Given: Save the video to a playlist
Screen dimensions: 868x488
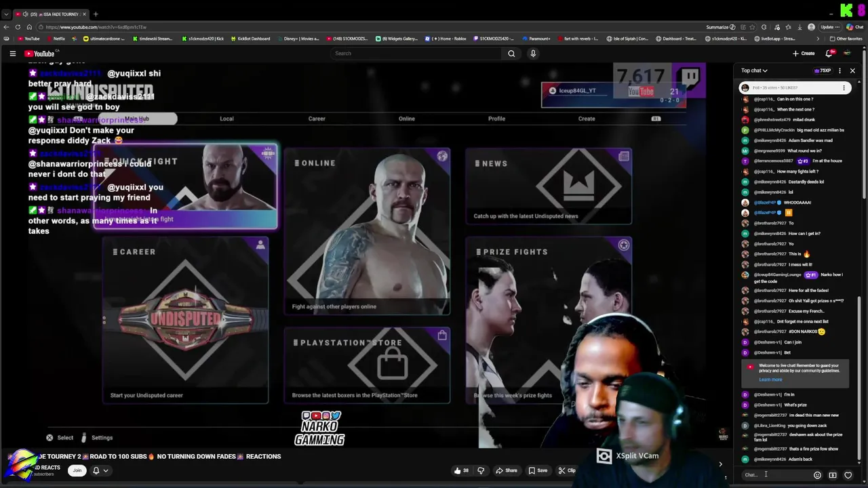Looking at the screenshot, I should (x=538, y=470).
